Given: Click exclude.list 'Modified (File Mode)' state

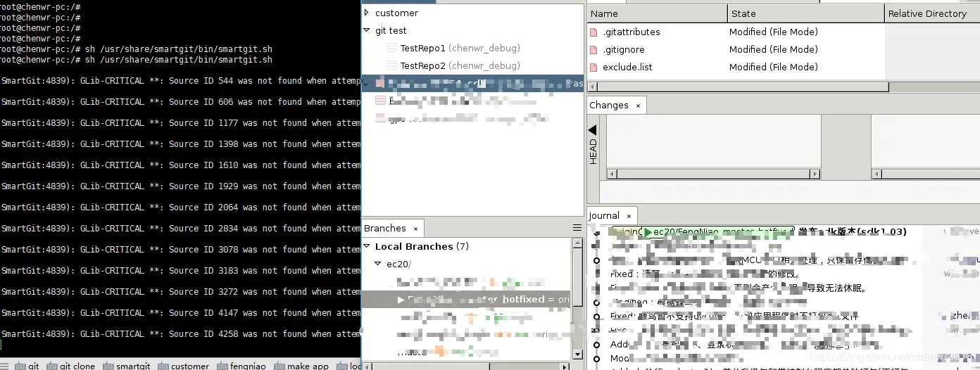Looking at the screenshot, I should (773, 68).
